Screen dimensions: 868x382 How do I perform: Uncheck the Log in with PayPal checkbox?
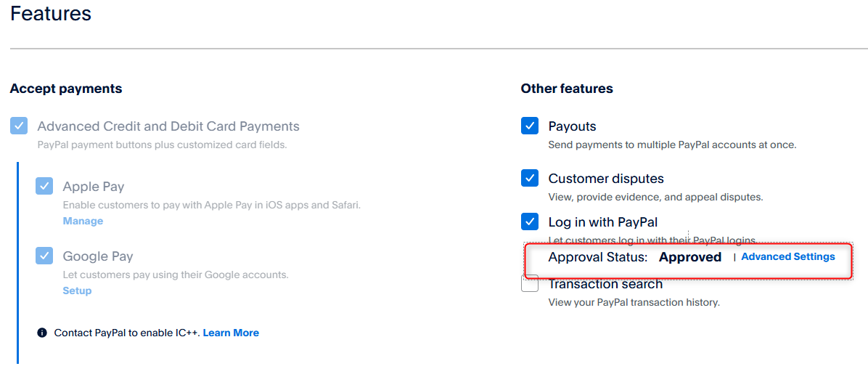point(530,222)
